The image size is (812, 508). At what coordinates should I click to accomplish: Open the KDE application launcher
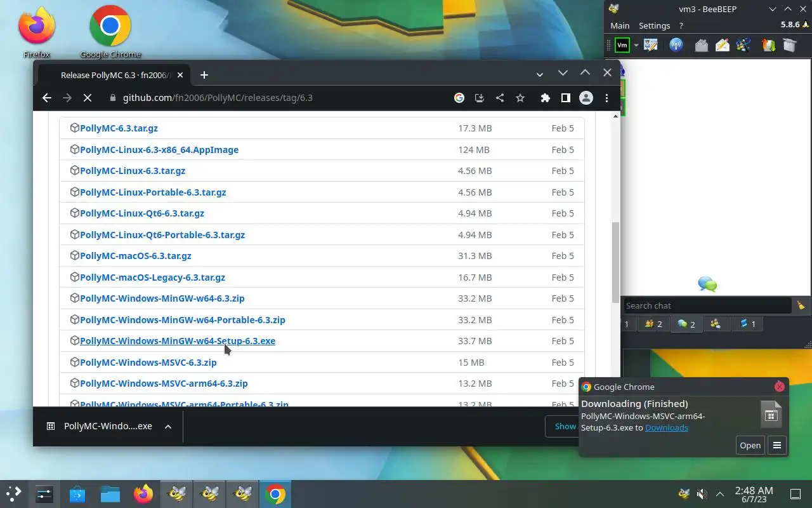point(14,494)
